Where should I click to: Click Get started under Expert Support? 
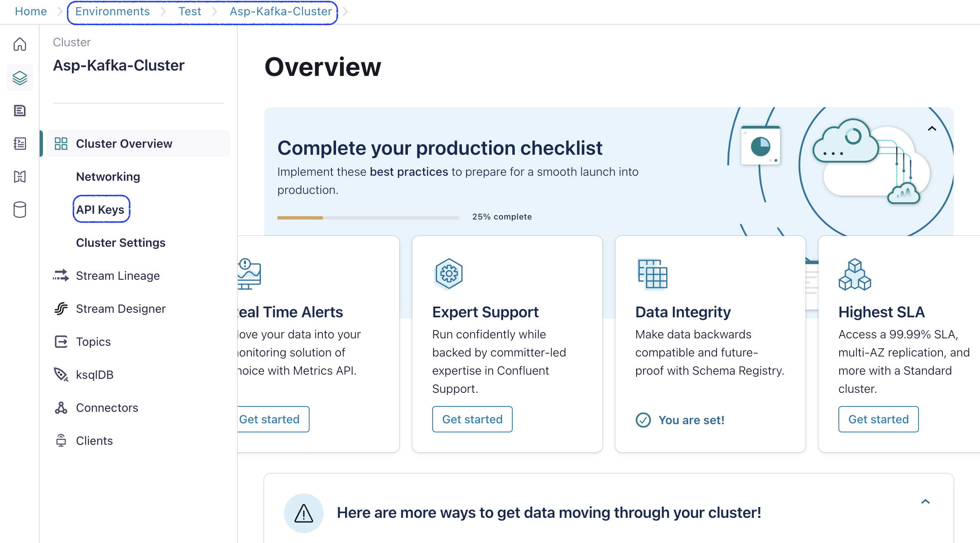coord(472,419)
